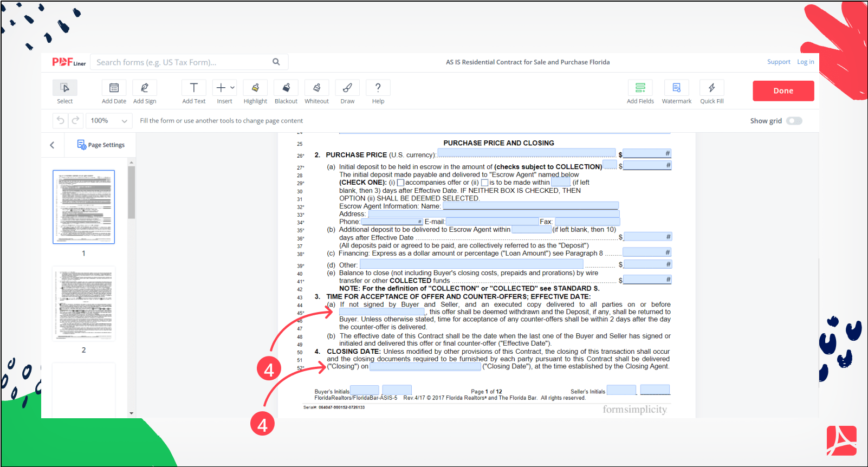
Task: Open the Support link
Action: [779, 62]
